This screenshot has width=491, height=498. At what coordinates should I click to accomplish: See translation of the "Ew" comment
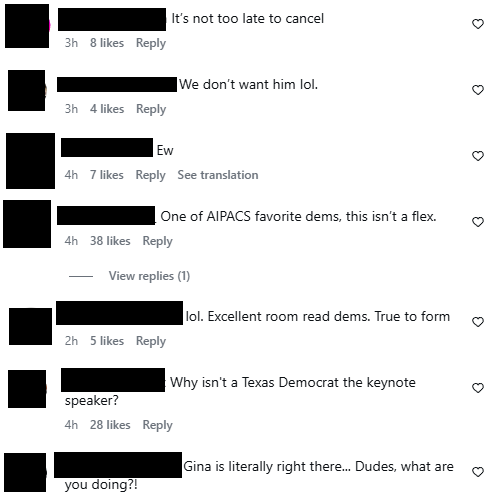[x=218, y=175]
